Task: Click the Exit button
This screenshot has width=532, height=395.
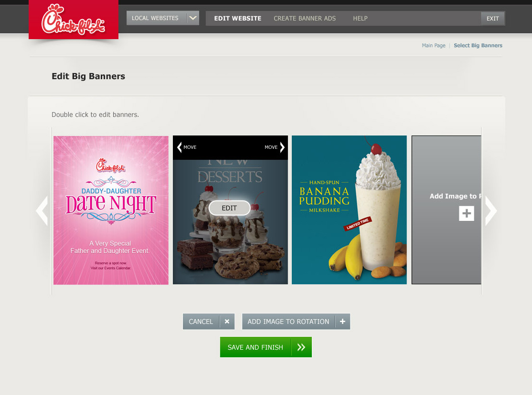Action: [493, 18]
